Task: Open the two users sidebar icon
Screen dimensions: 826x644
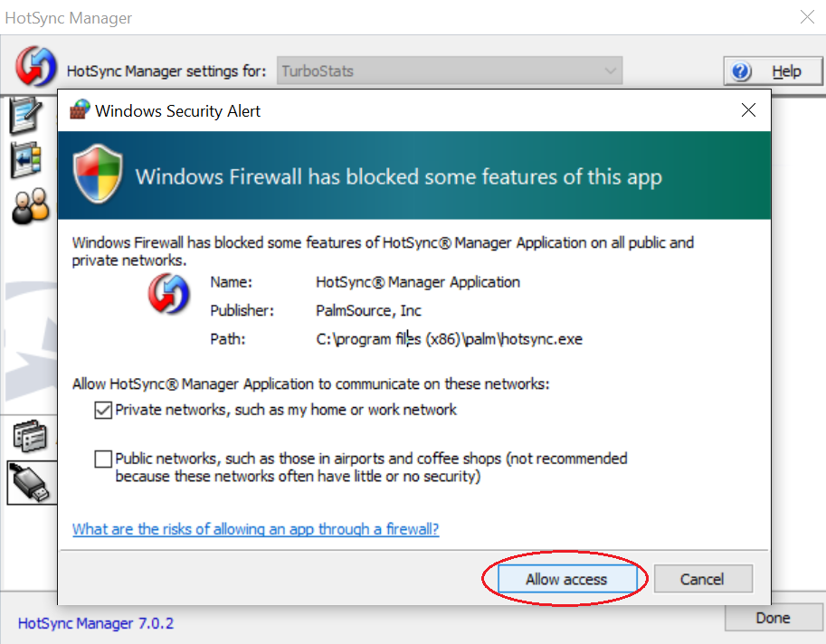Action: click(x=30, y=206)
